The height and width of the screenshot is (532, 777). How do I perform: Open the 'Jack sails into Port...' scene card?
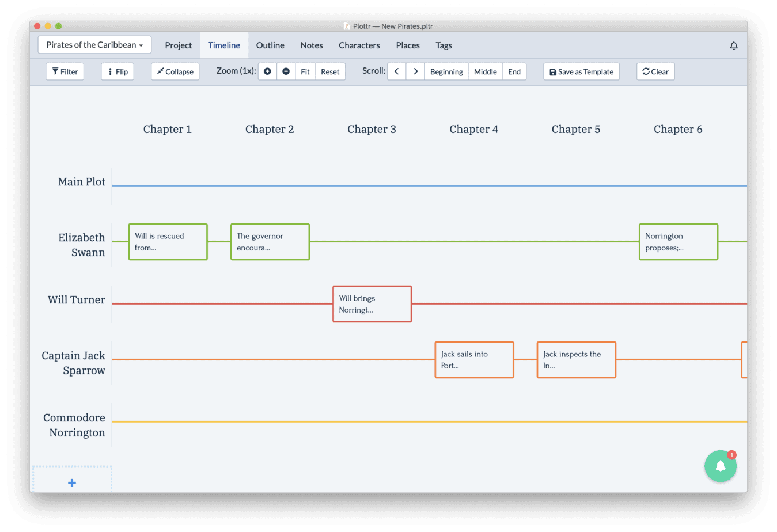tap(474, 360)
